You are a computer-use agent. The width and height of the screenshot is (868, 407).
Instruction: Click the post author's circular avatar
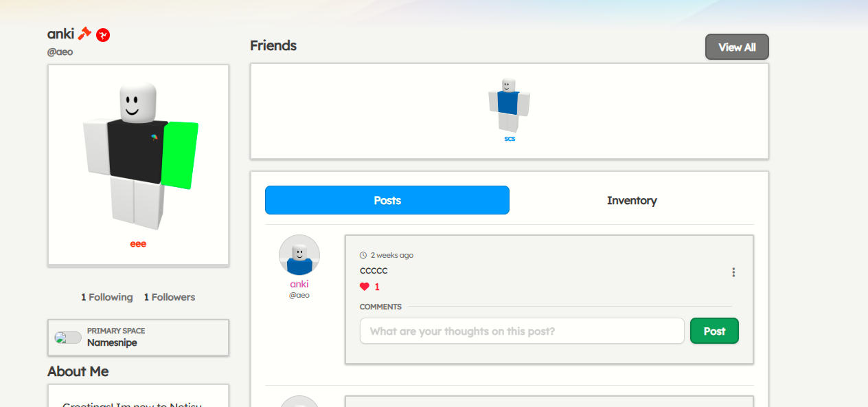click(x=299, y=255)
